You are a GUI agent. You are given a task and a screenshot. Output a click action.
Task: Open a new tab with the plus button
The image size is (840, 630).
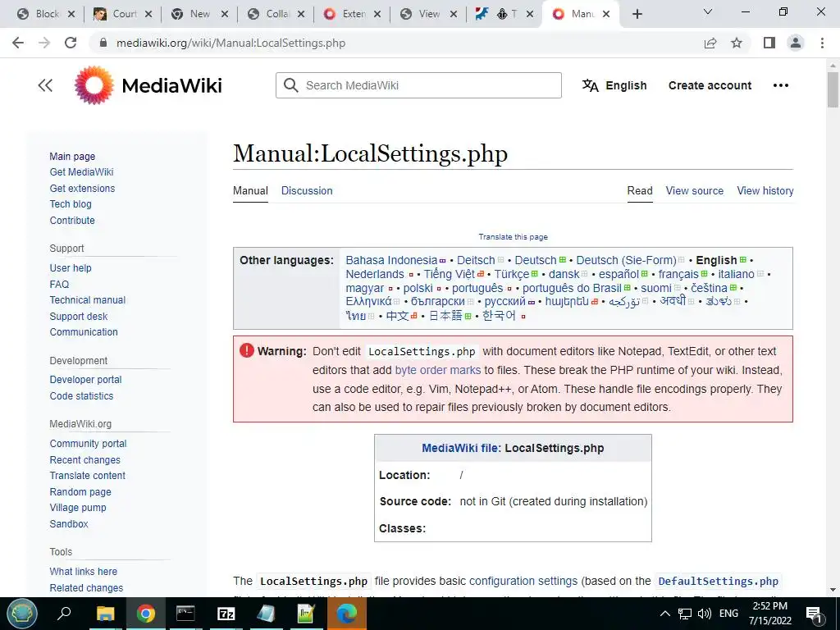point(637,14)
